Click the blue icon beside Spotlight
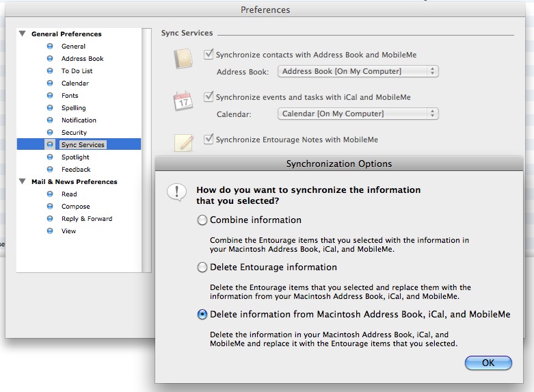 click(x=50, y=157)
